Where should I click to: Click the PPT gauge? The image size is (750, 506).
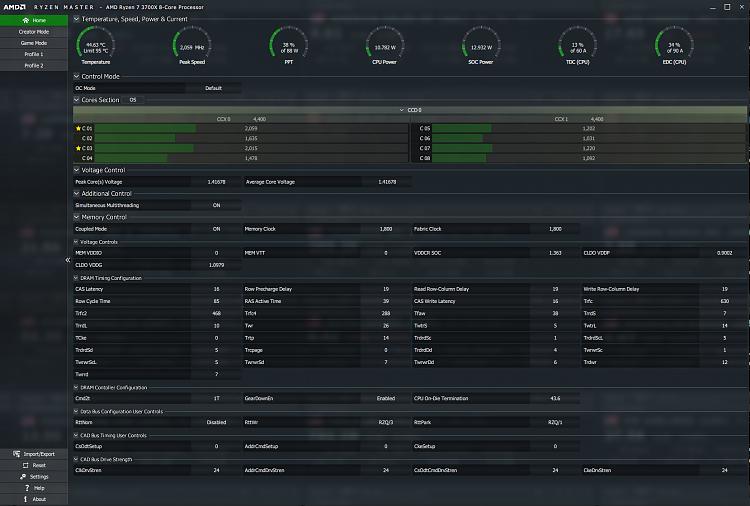tap(288, 45)
